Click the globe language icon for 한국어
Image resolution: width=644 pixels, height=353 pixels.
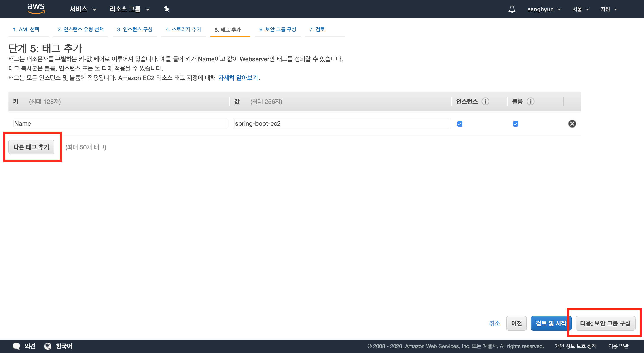(x=48, y=346)
